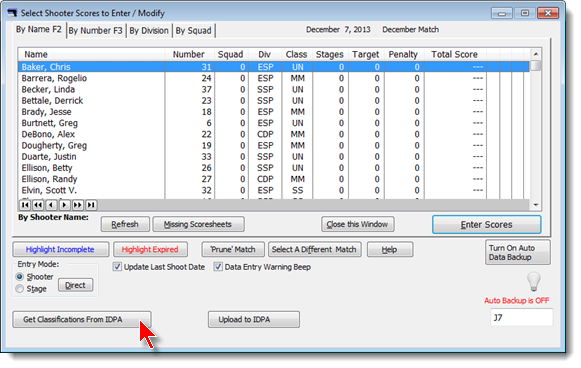Screen dimensions: 581x368
Task: Click the Div column header
Action: (265, 54)
